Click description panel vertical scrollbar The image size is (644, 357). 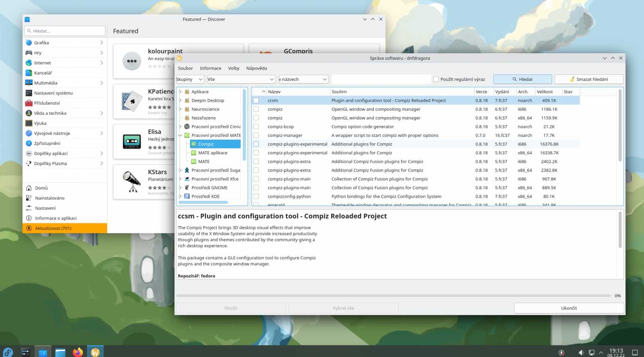click(620, 230)
